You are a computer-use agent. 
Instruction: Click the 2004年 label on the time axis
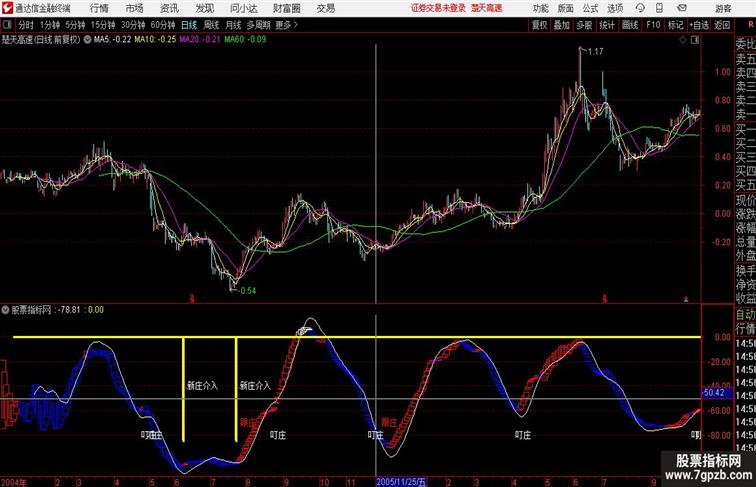click(14, 482)
